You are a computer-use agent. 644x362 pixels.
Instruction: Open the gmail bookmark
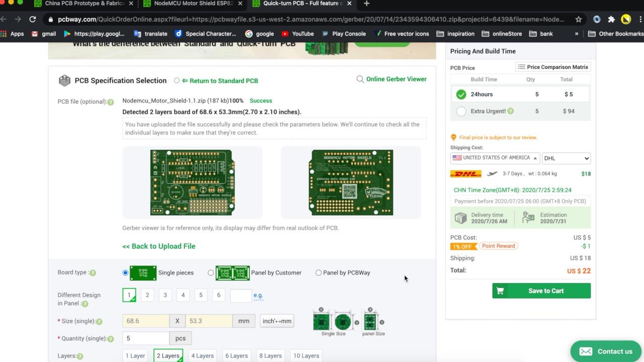[44, 34]
